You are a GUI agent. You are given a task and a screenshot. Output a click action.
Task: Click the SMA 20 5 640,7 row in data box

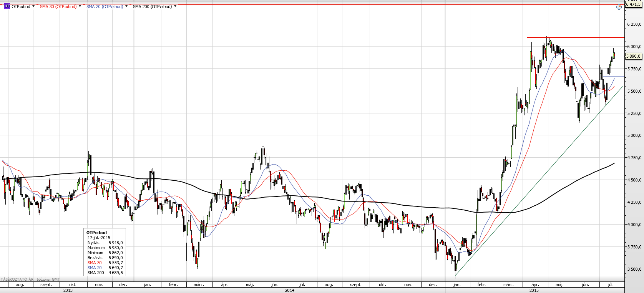(x=105, y=268)
